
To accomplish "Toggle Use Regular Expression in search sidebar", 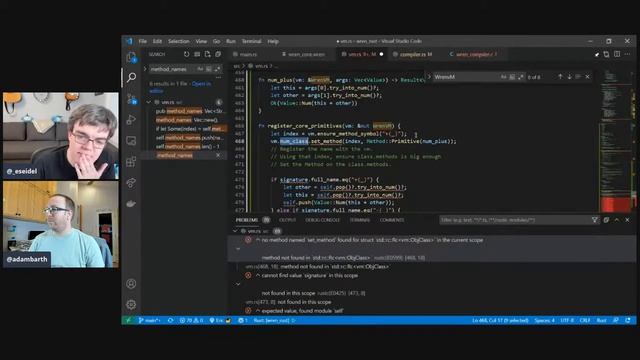I will [x=217, y=69].
